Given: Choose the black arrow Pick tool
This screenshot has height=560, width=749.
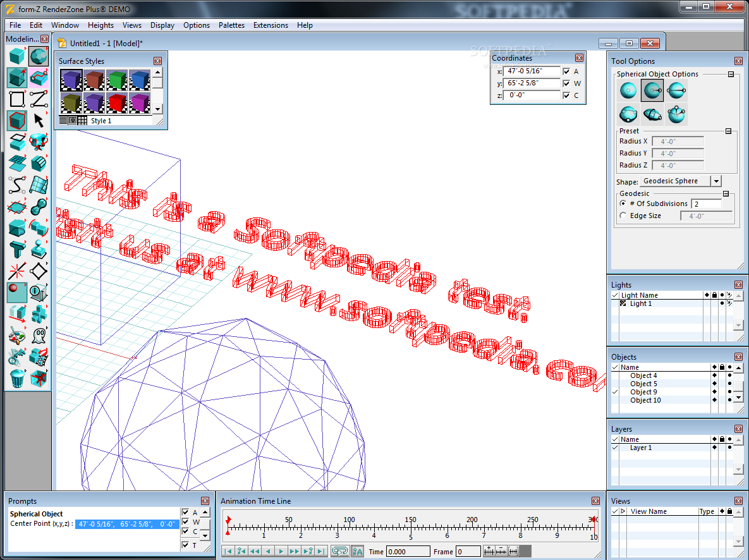Looking at the screenshot, I should coord(39,121).
